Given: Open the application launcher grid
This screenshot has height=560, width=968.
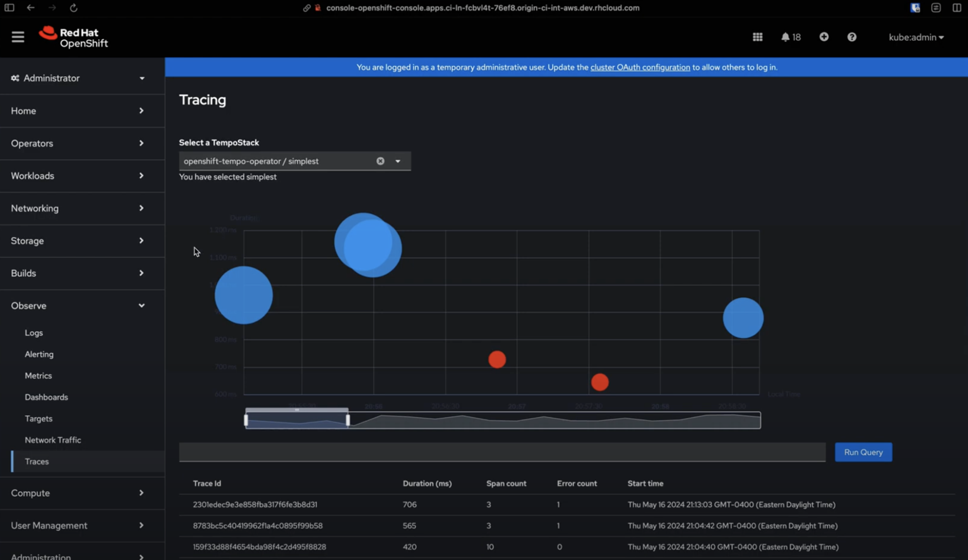Looking at the screenshot, I should tap(757, 37).
